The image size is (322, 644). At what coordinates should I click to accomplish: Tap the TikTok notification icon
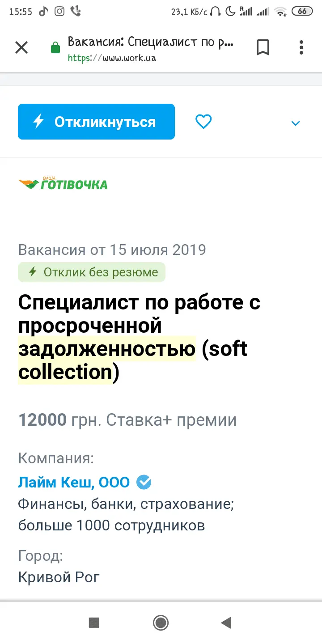[43, 12]
